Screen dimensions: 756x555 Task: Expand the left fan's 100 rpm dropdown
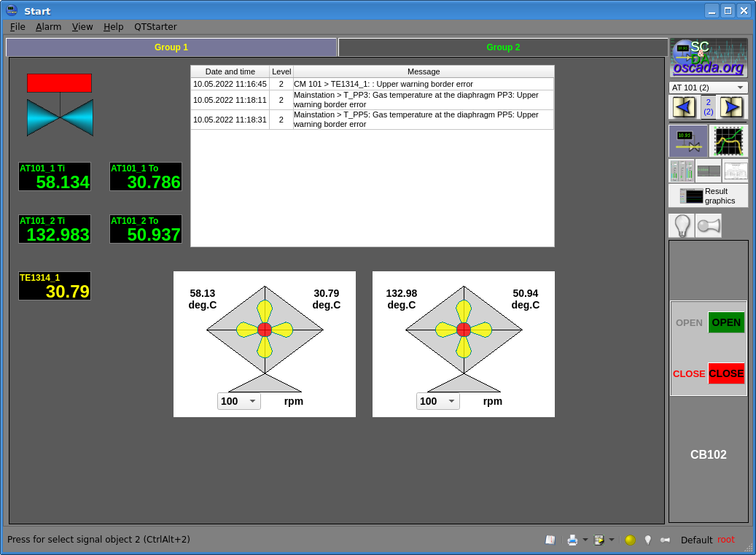(x=238, y=401)
